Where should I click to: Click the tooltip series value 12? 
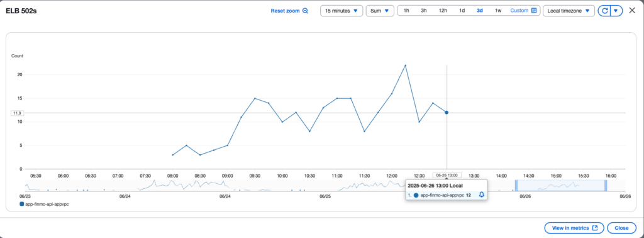(x=468, y=195)
